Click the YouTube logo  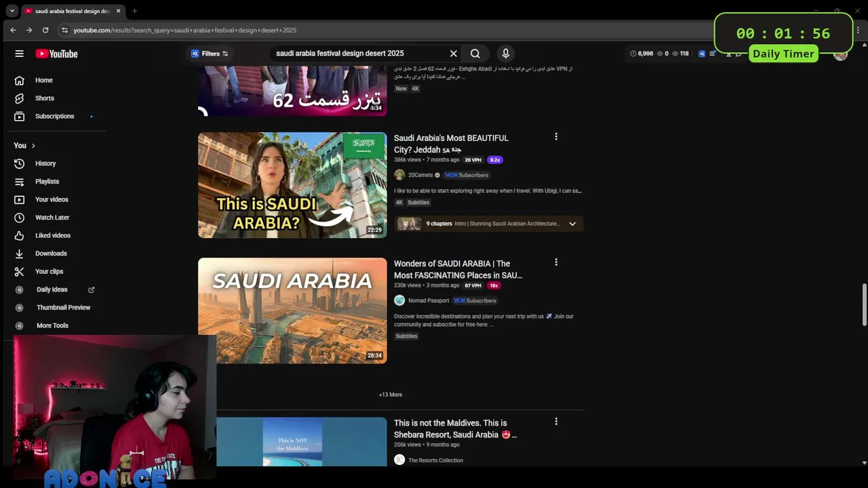tap(56, 54)
